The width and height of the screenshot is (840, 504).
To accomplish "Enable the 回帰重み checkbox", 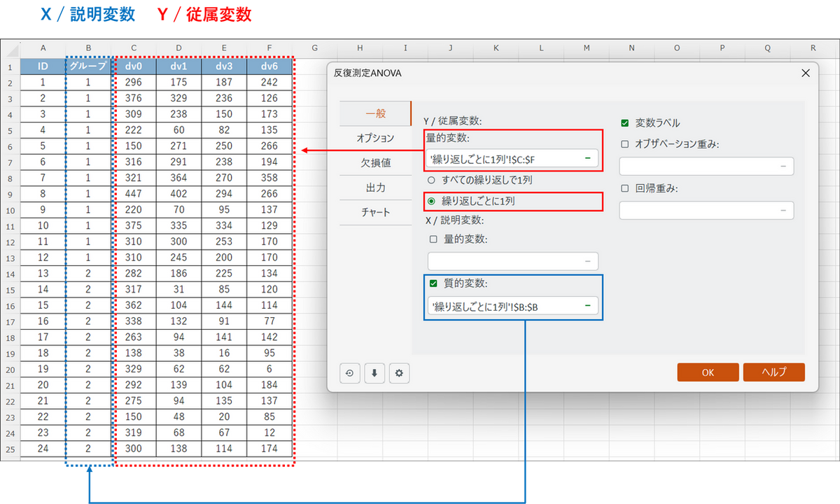I will [624, 188].
